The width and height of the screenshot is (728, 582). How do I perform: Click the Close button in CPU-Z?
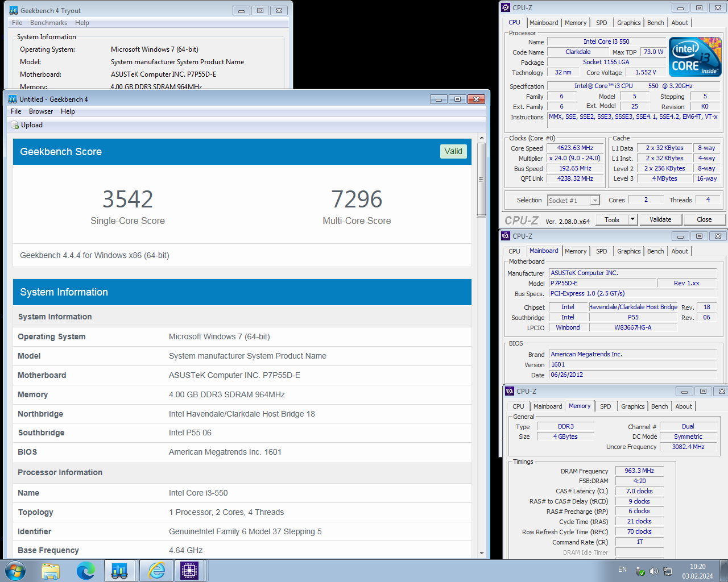point(704,219)
